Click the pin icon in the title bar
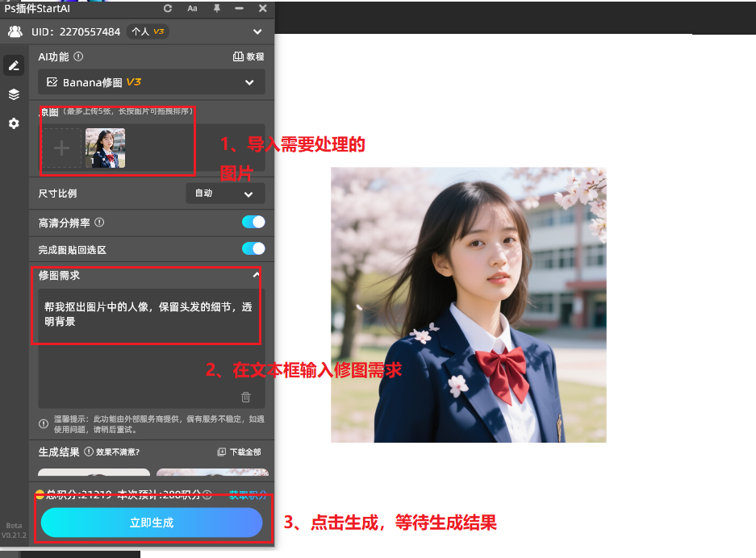Screen dimensions: 756x558 click(x=216, y=9)
